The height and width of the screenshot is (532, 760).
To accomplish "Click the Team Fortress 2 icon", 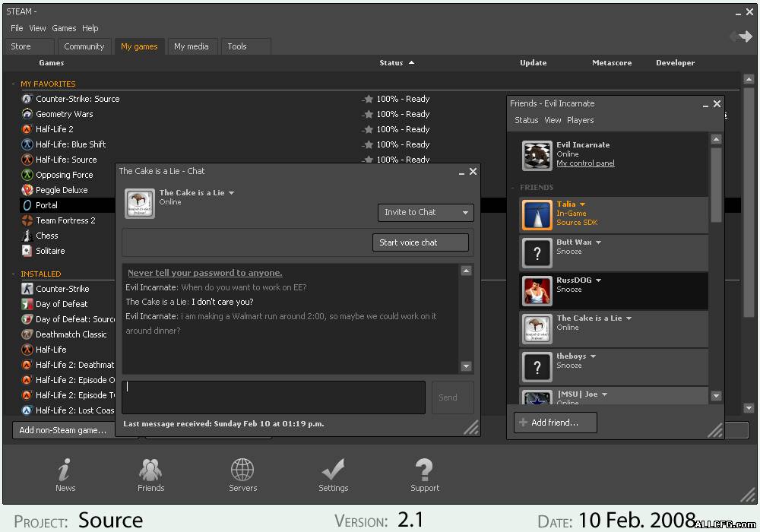I will tap(27, 220).
